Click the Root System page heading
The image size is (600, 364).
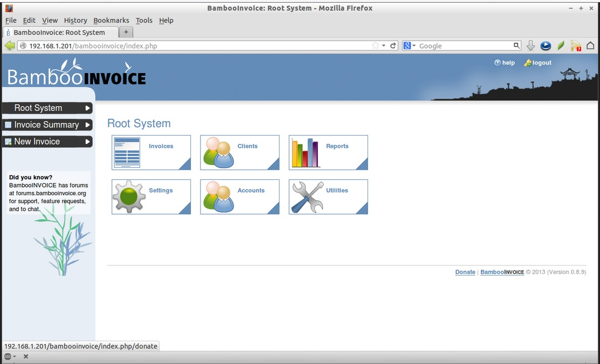(x=139, y=123)
